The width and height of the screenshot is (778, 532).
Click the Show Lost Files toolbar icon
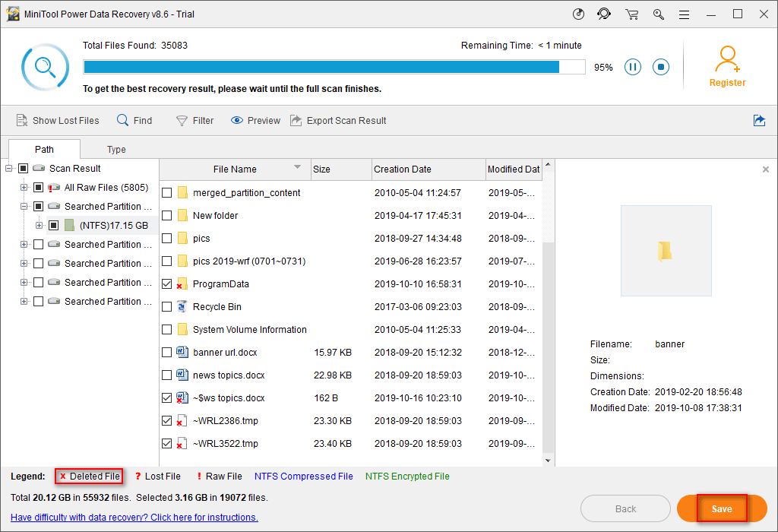click(x=22, y=120)
